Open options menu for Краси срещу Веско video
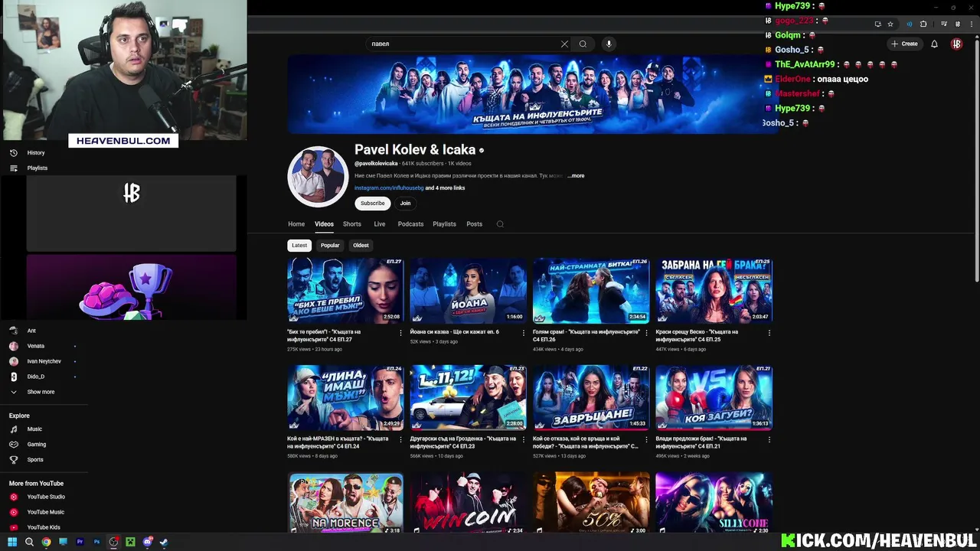The height and width of the screenshot is (551, 980). click(769, 333)
